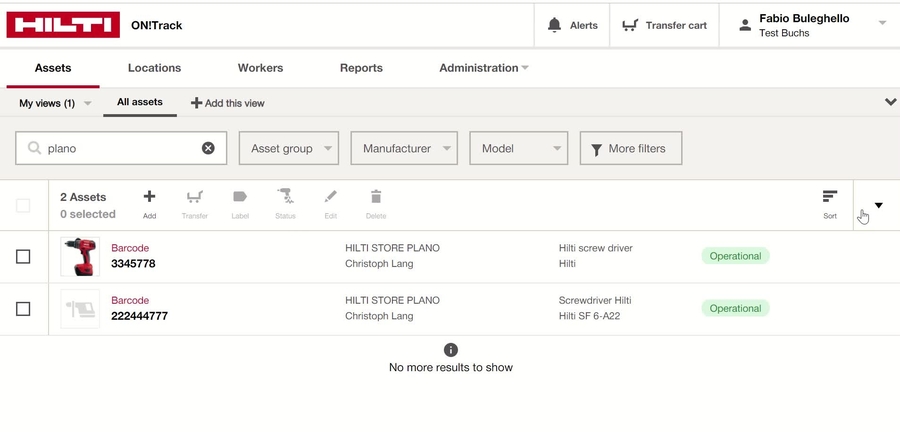
Task: Click Screwdriver Hilti asset name
Action: [595, 300]
